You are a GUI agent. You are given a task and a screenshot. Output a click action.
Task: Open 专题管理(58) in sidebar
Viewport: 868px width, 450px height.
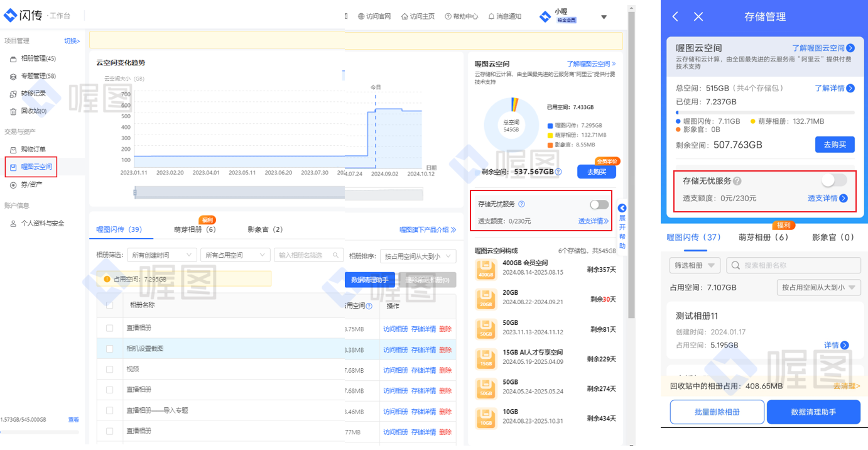click(38, 76)
